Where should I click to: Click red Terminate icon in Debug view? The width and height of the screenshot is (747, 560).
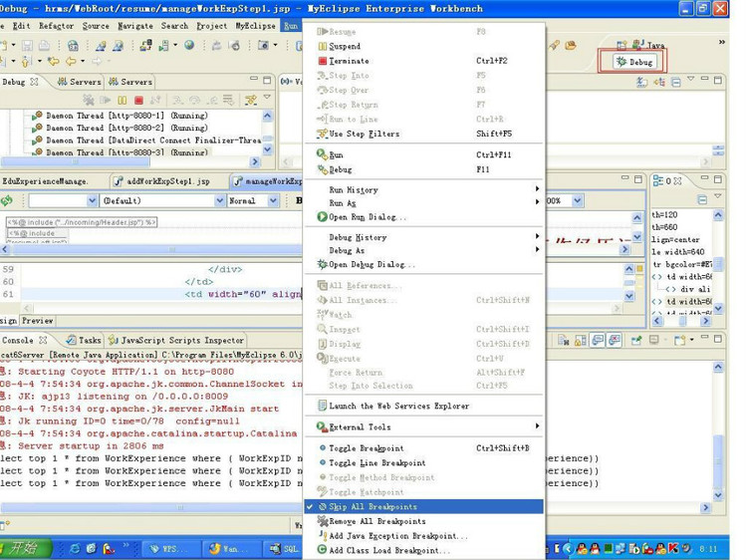tap(138, 100)
